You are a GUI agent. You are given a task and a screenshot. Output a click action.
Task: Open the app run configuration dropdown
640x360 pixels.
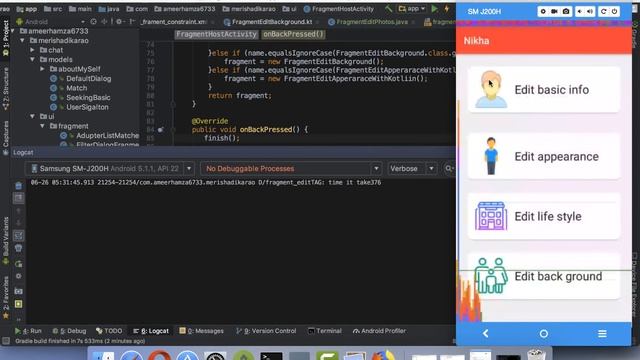coord(412,9)
